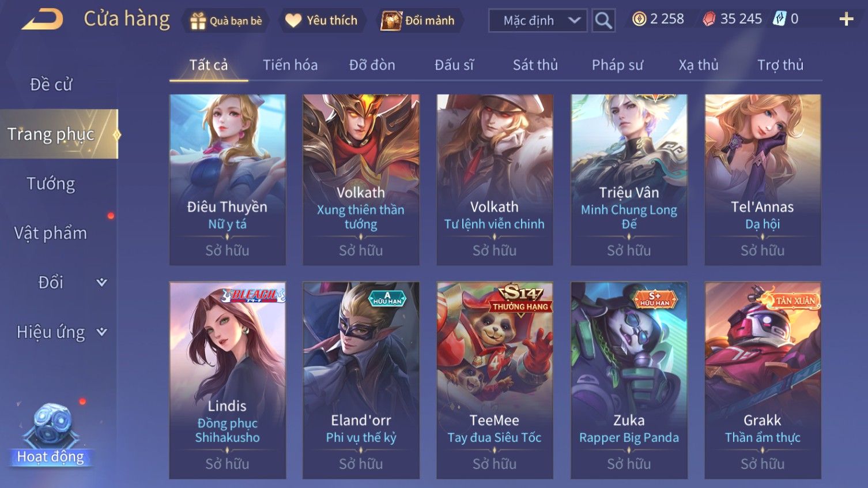Open Zuka Rapper Big Panda skin card

click(x=629, y=380)
